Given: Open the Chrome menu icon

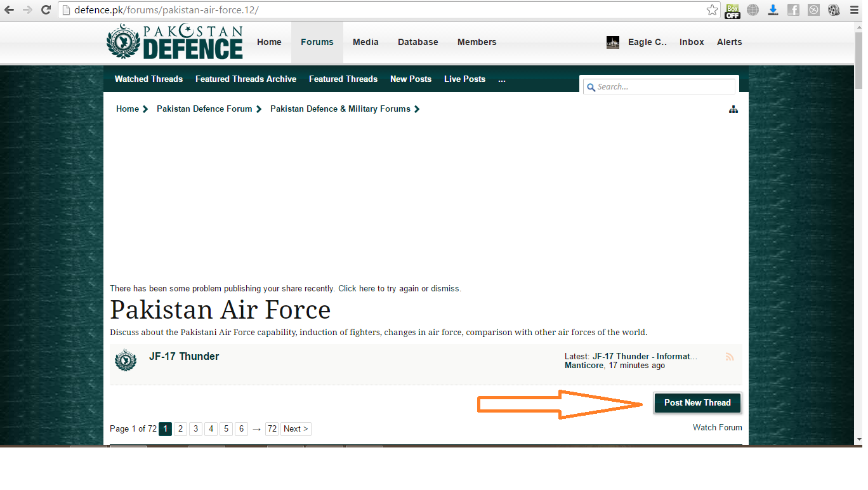Looking at the screenshot, I should click(854, 10).
